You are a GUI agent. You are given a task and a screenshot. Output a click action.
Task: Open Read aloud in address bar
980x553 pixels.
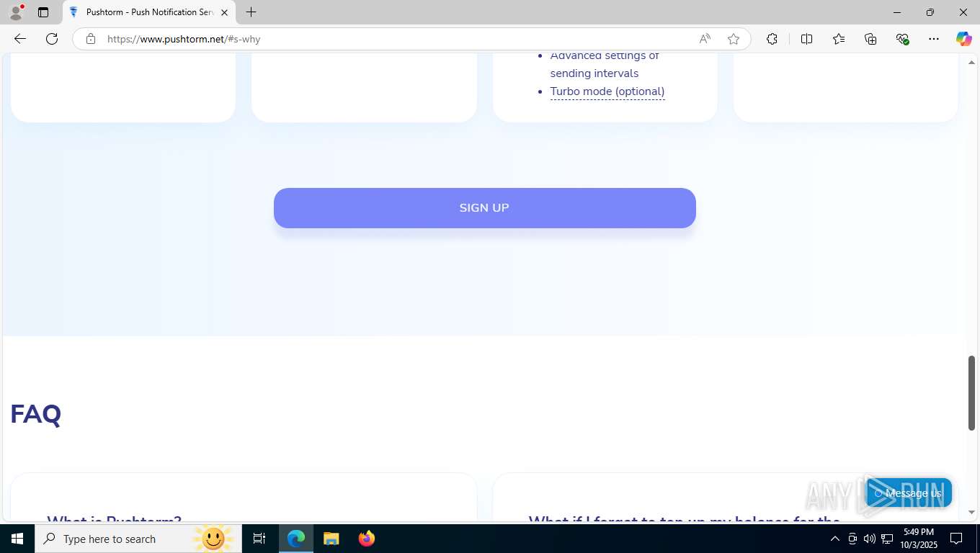pyautogui.click(x=705, y=39)
